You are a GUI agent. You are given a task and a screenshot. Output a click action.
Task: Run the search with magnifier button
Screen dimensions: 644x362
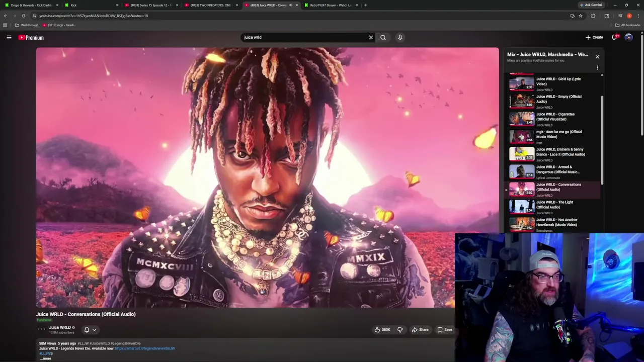point(383,37)
